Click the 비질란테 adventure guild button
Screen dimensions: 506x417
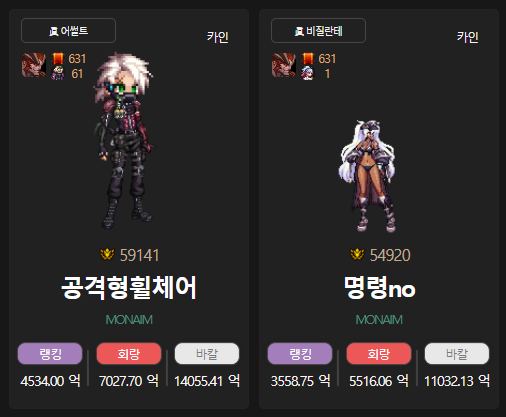click(x=318, y=31)
